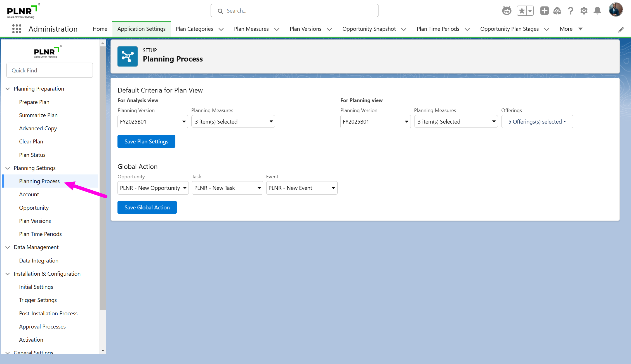631x364 pixels.
Task: Click the Quick Find input field
Action: coord(50,70)
